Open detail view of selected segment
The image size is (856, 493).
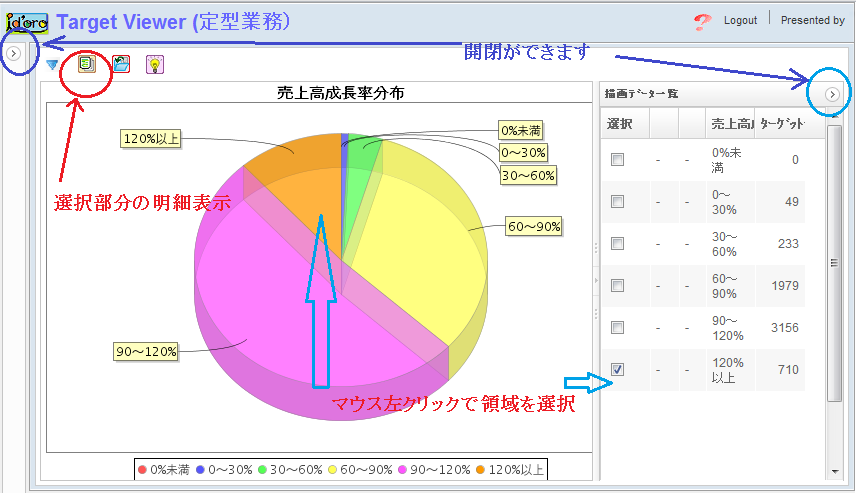click(x=87, y=65)
